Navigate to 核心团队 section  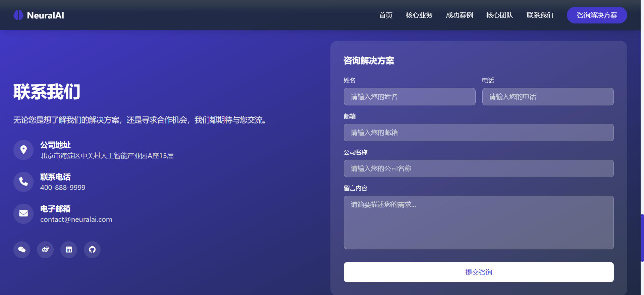click(499, 15)
